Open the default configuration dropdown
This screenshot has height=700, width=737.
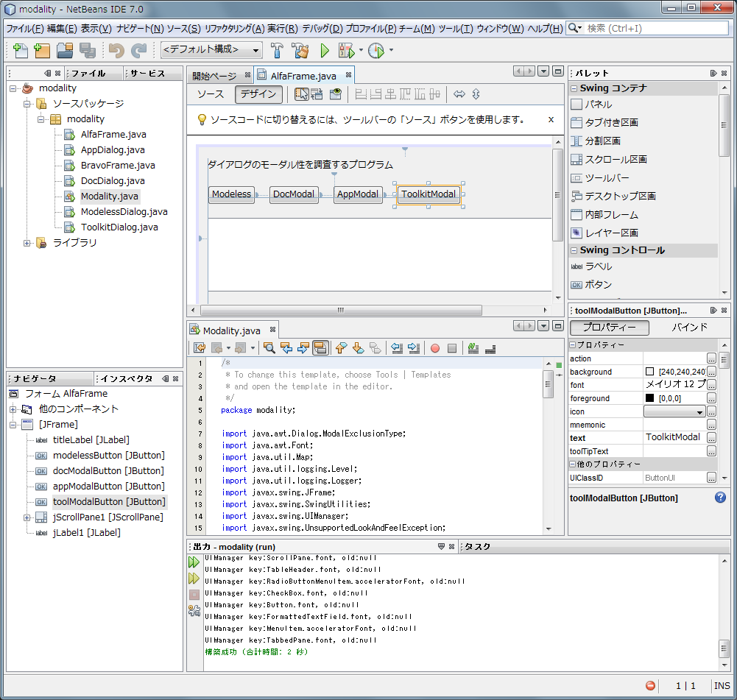click(x=211, y=50)
